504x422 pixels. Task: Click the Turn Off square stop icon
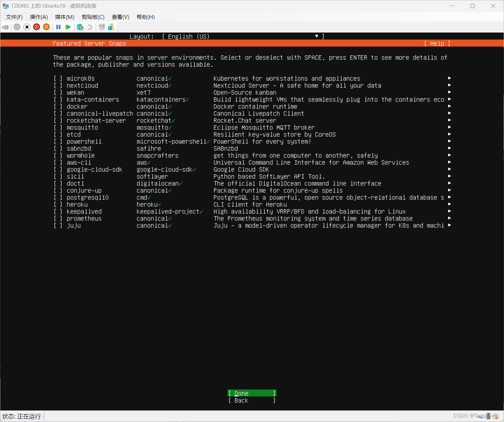pos(27,27)
